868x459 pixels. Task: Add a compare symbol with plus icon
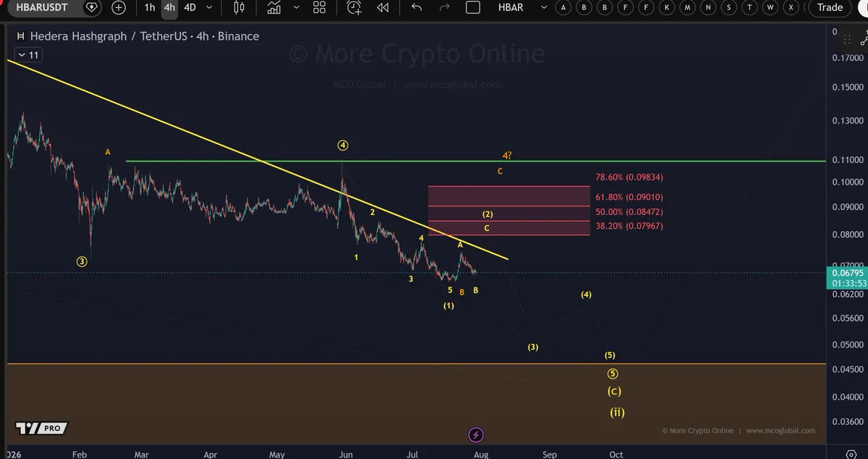pos(119,7)
